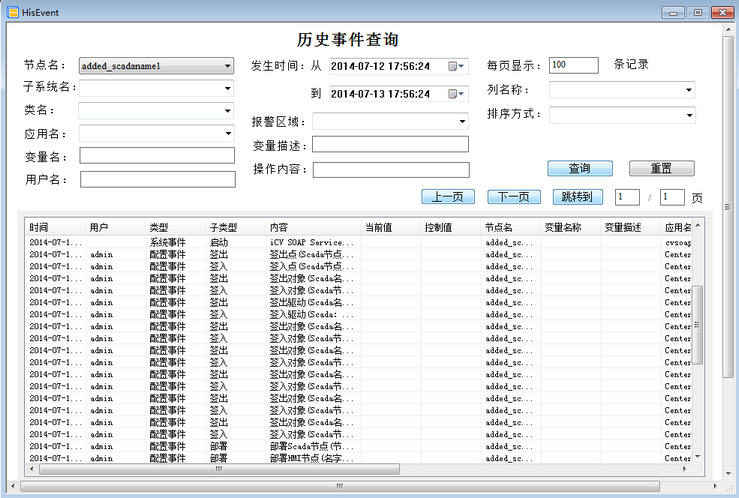This screenshot has width=739, height=498.
Task: Click the 每页显示 records-per-page field
Action: 574,65
